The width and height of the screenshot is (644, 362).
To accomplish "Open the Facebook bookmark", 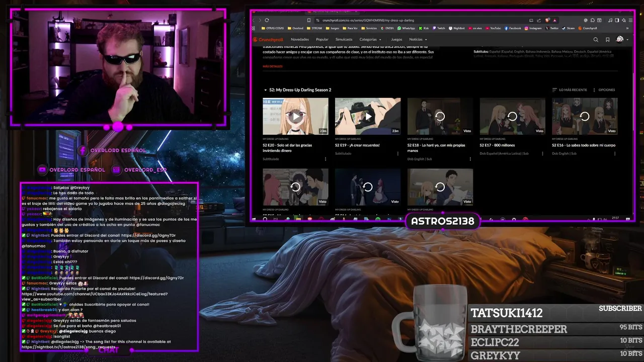I will pyautogui.click(x=513, y=28).
